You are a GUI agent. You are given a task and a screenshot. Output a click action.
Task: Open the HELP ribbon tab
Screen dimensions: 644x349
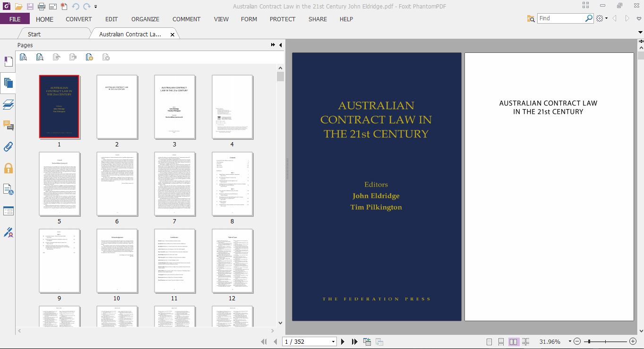click(x=346, y=19)
